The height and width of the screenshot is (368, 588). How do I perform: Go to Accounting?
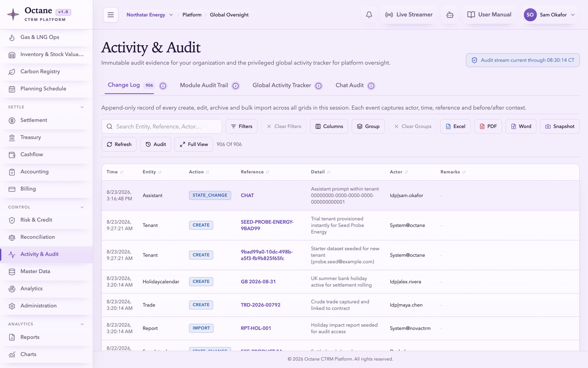(x=46, y=171)
